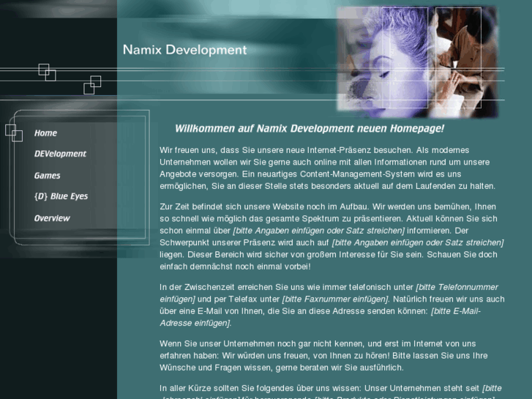This screenshot has height=399, width=532.
Task: Click the 'Willkommen auf Namix Development' heading
Action: pyautogui.click(x=309, y=129)
